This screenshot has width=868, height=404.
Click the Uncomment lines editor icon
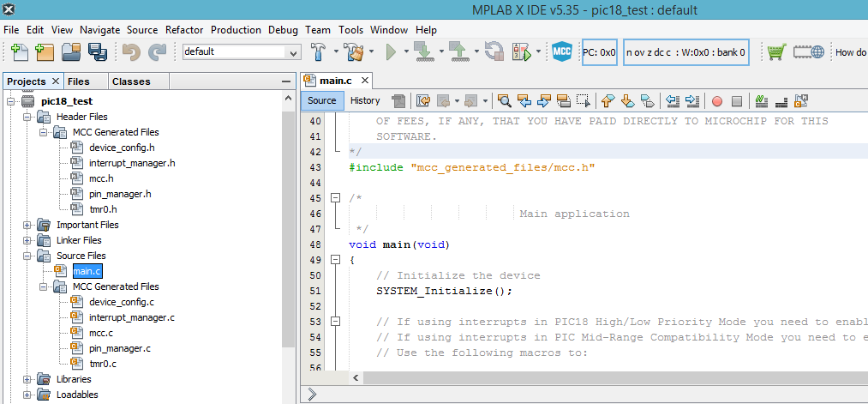(781, 101)
